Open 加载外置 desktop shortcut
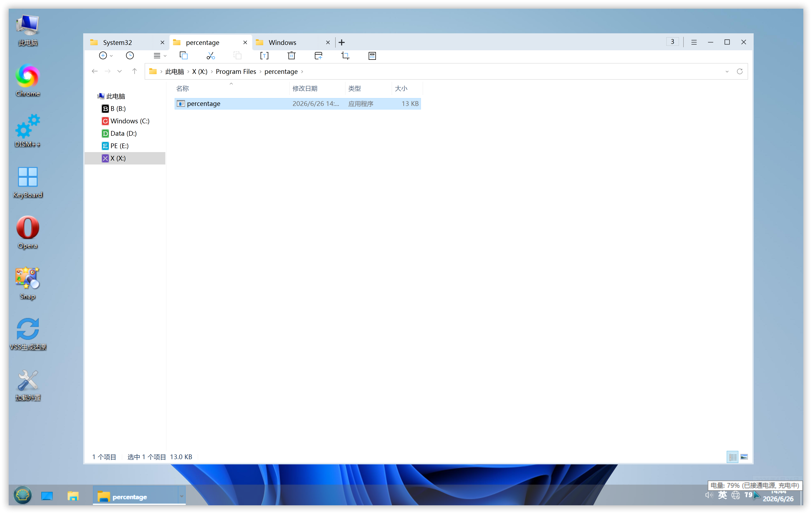The width and height of the screenshot is (812, 514). 28,385
